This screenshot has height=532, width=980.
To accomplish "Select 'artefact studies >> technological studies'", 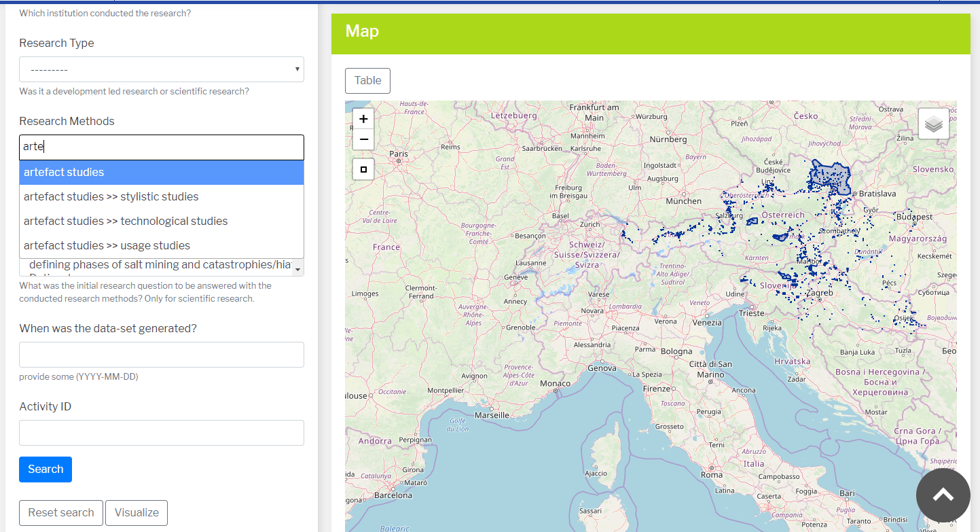I will (x=161, y=221).
